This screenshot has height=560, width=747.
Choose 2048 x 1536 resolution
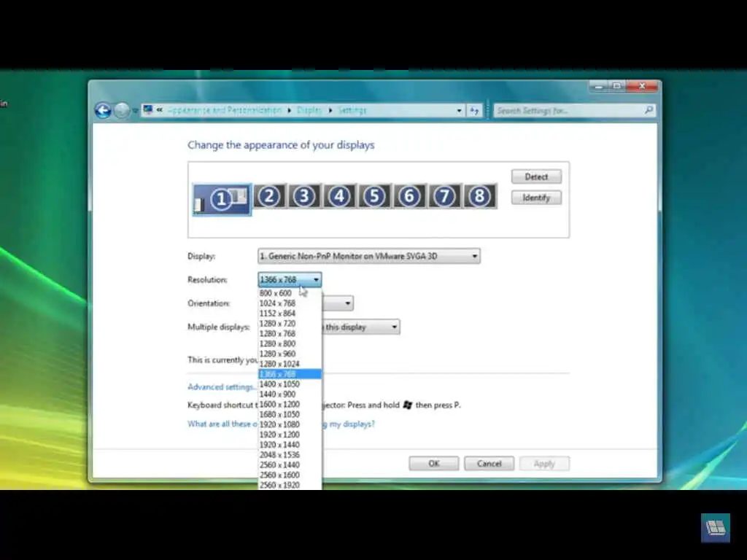[290, 455]
